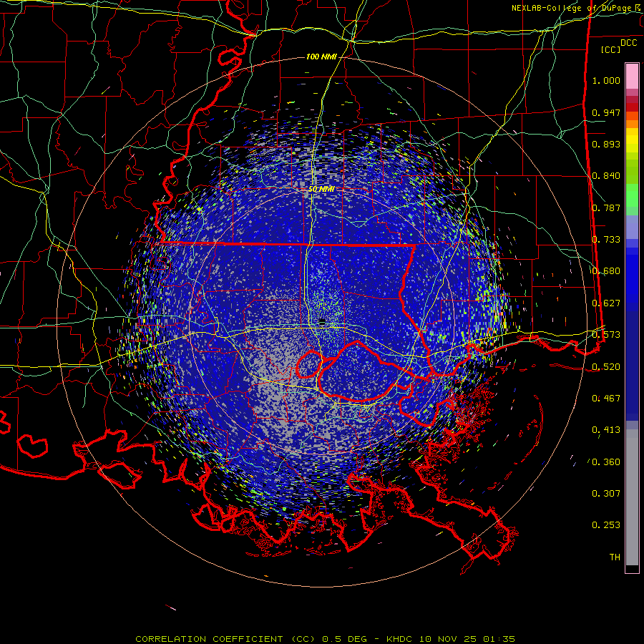
Task: Click the [CC] units label
Action: point(610,49)
